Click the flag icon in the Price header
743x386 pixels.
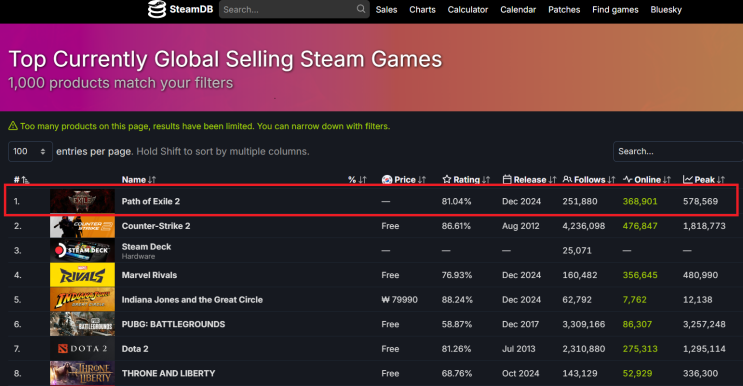point(387,180)
